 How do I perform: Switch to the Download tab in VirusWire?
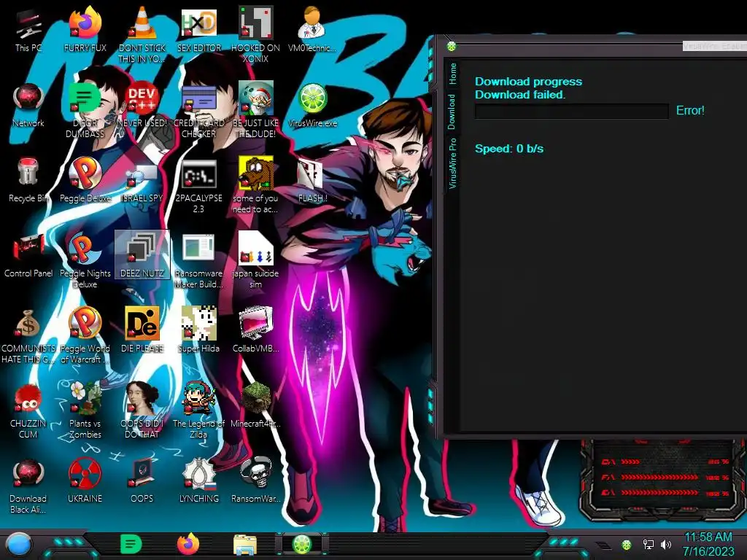click(452, 112)
